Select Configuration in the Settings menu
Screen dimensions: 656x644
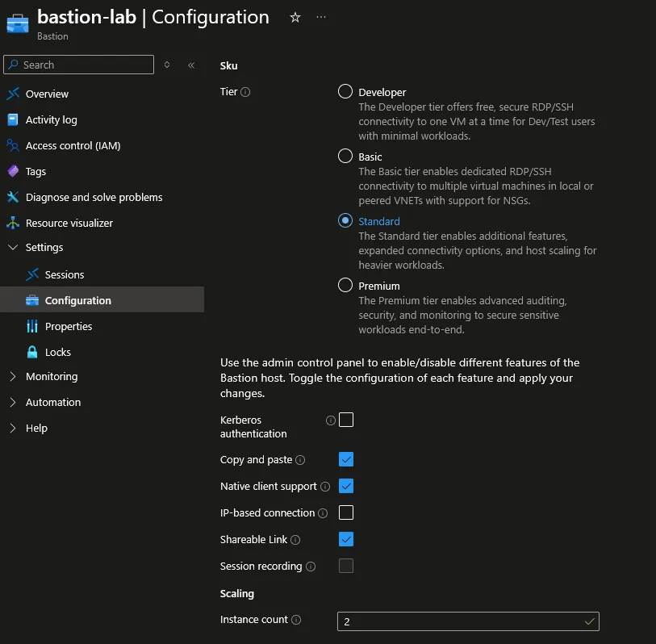pos(102,300)
